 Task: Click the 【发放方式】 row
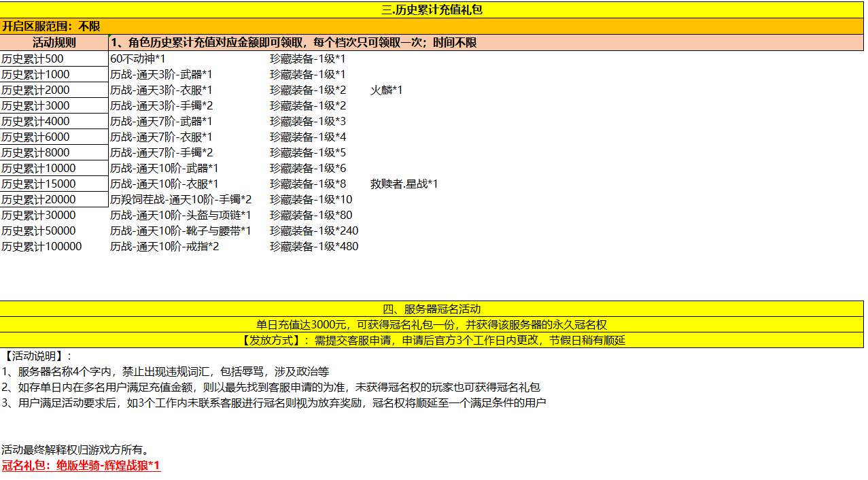pos(432,340)
